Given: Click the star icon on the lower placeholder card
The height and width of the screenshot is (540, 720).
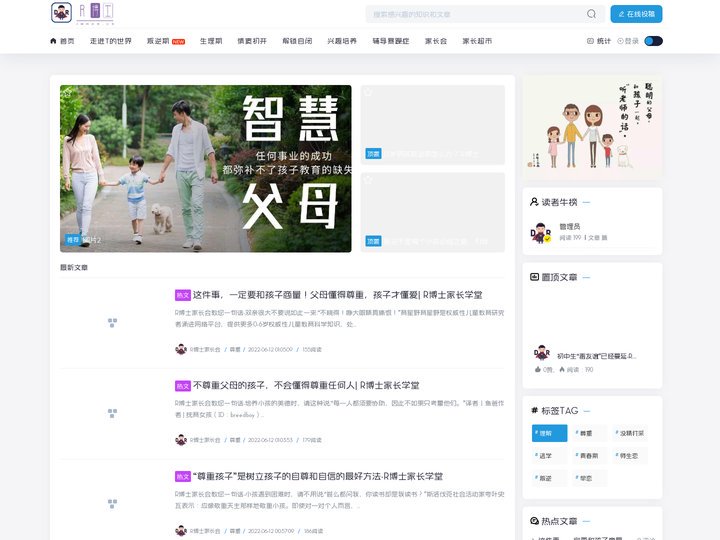Looking at the screenshot, I should coord(368,180).
